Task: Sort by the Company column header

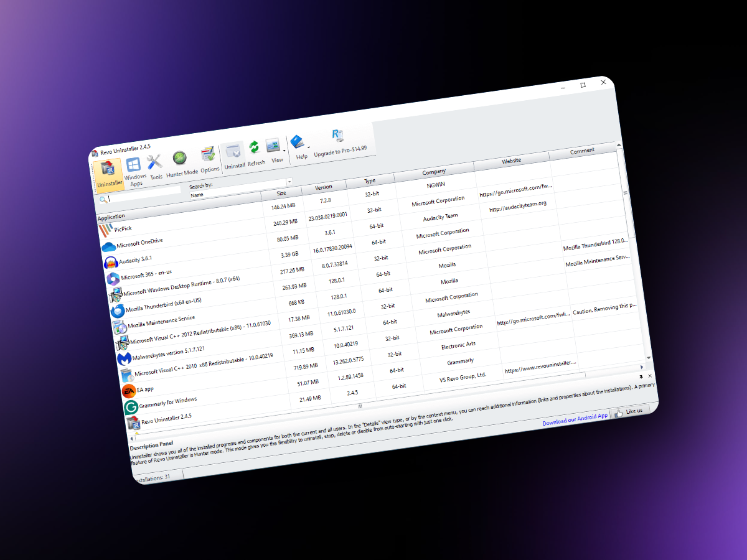Action: (x=434, y=171)
